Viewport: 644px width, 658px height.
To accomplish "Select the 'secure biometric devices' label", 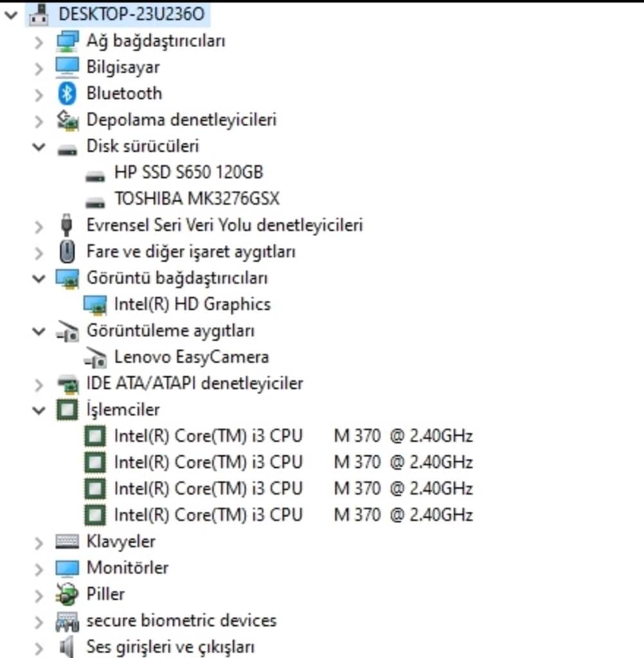I will point(181,621).
